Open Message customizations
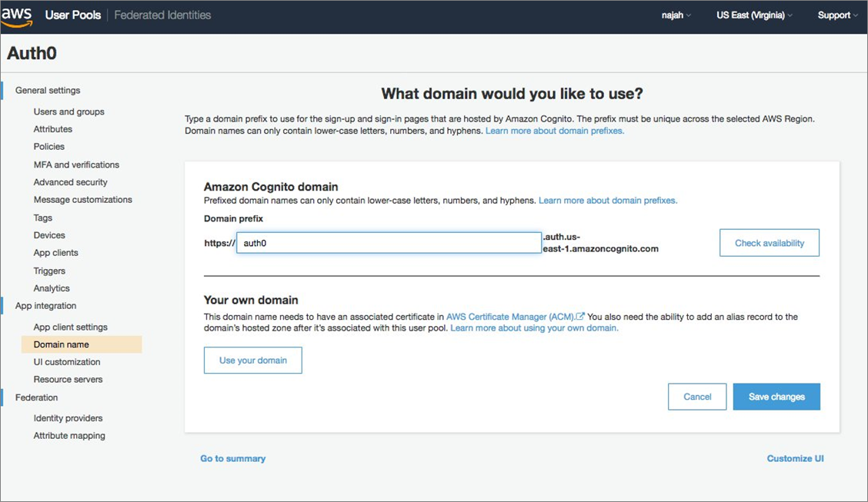This screenshot has height=502, width=868. 82,200
